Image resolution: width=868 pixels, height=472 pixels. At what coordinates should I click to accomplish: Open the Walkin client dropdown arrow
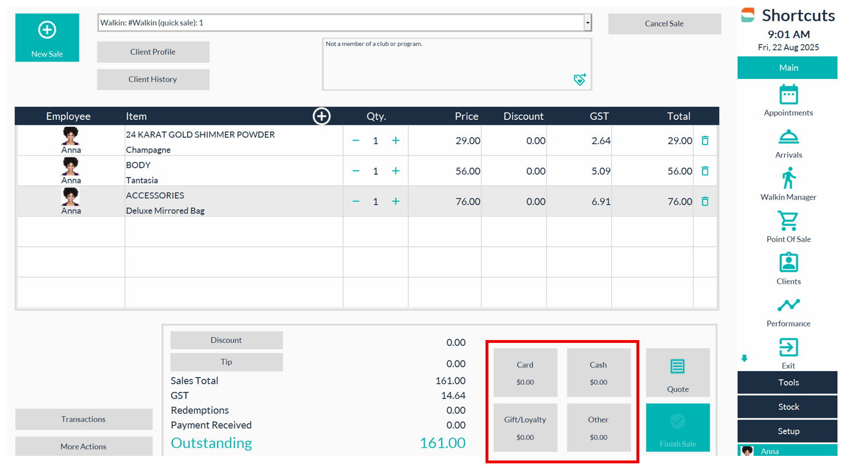click(x=587, y=23)
